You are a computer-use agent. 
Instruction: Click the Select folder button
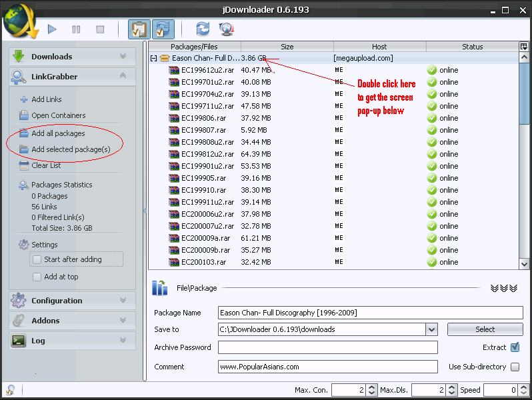485,329
